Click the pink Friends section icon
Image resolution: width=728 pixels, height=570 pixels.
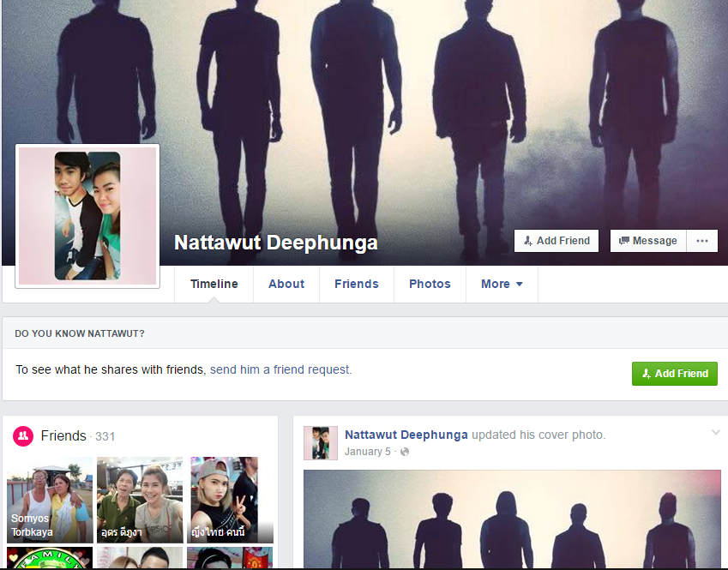click(23, 436)
